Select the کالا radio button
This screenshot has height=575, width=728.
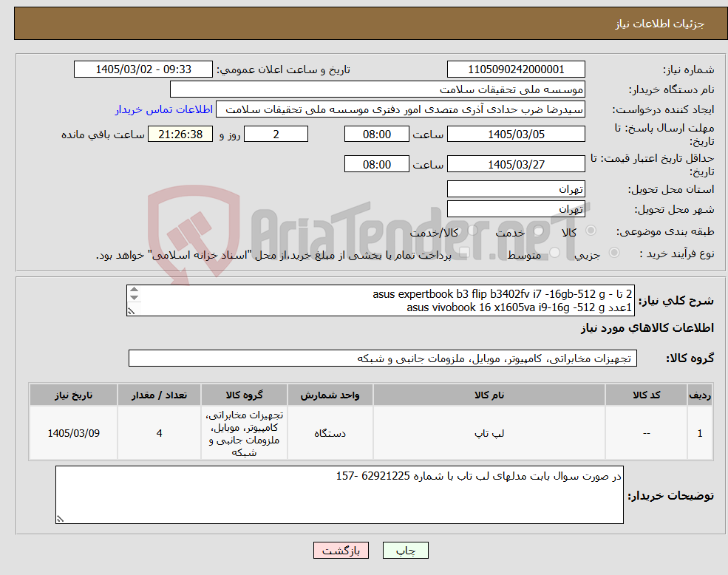(x=591, y=231)
